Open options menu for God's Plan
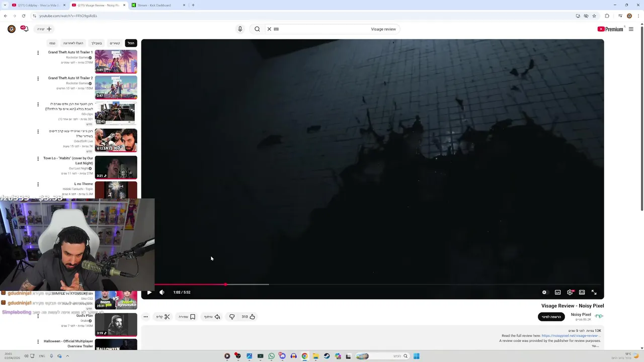The width and height of the screenshot is (644, 362). coord(38,316)
